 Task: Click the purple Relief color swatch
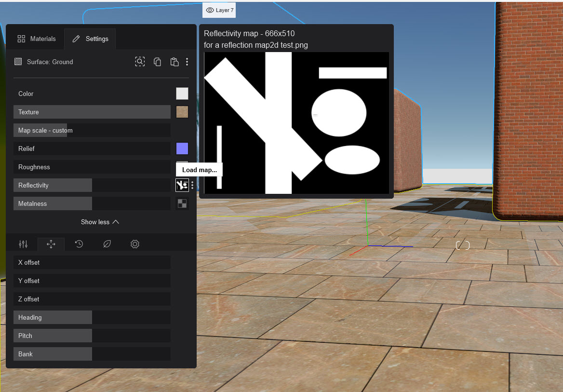182,149
